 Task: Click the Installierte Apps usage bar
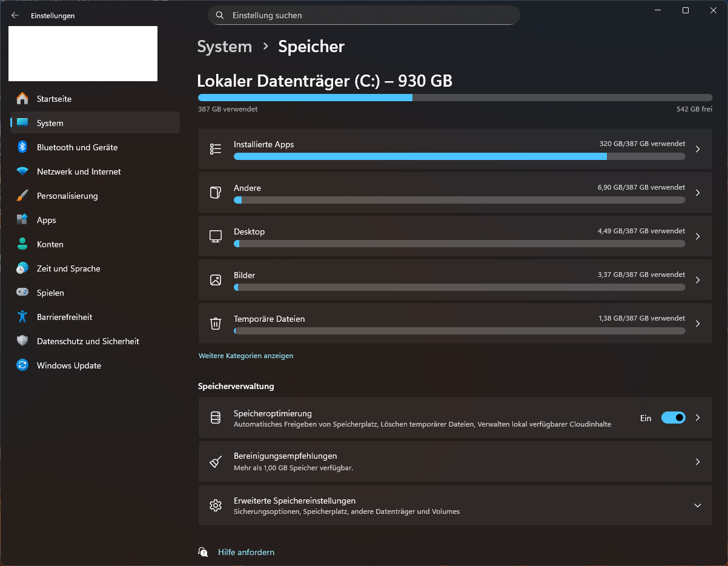460,156
